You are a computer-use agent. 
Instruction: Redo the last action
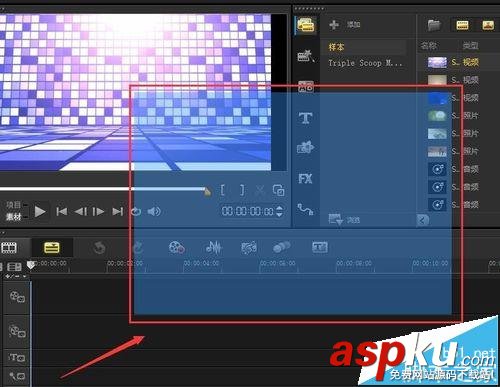[x=137, y=248]
